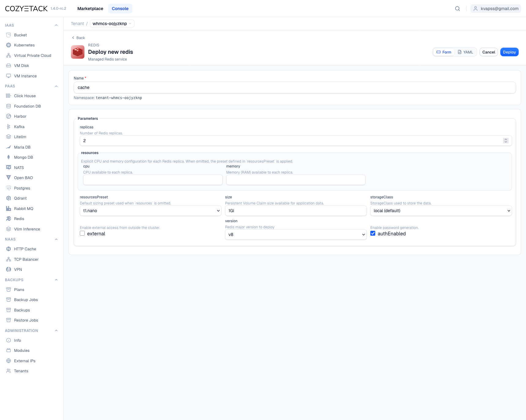Viewport: 526px width, 420px height.
Task: Adjust replicas with the stepper arrows
Action: pos(506,141)
